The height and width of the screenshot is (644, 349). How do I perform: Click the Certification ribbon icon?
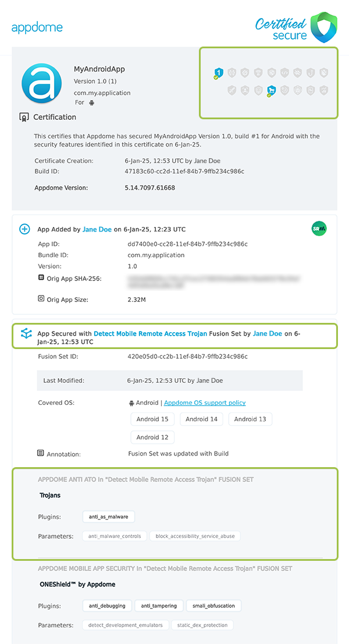pos(24,117)
